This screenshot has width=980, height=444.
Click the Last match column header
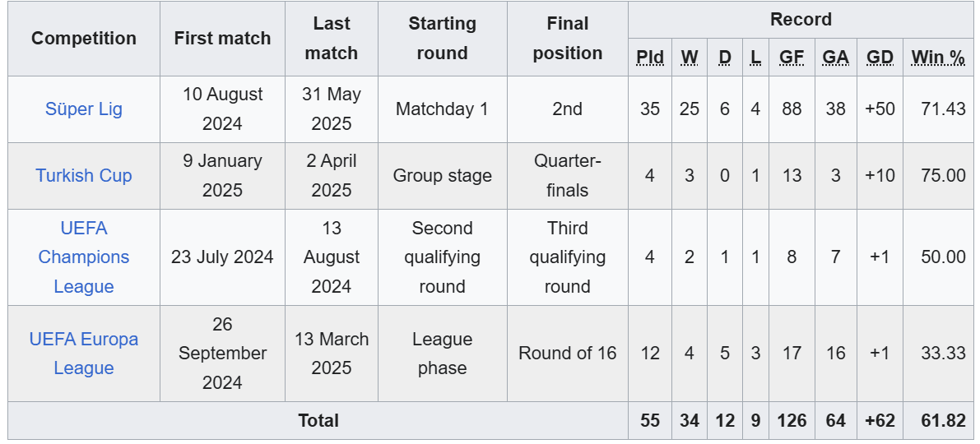[x=332, y=39]
